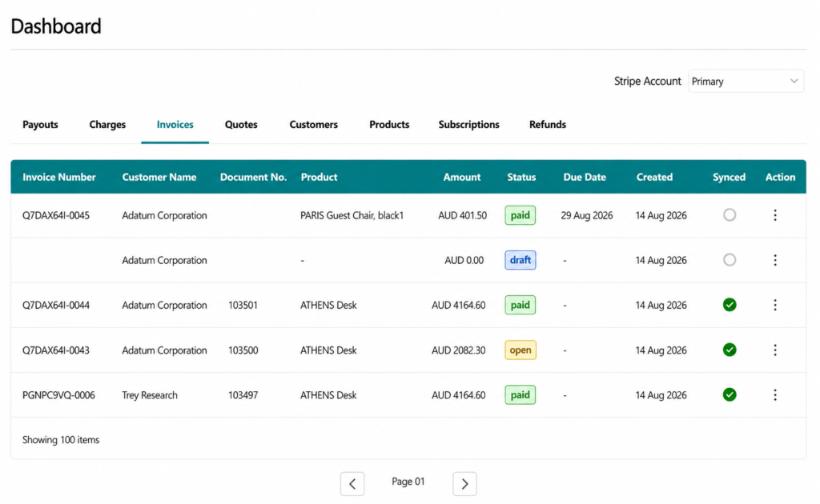This screenshot has width=820, height=504.
Task: Open the Quotes tab
Action: click(x=241, y=125)
